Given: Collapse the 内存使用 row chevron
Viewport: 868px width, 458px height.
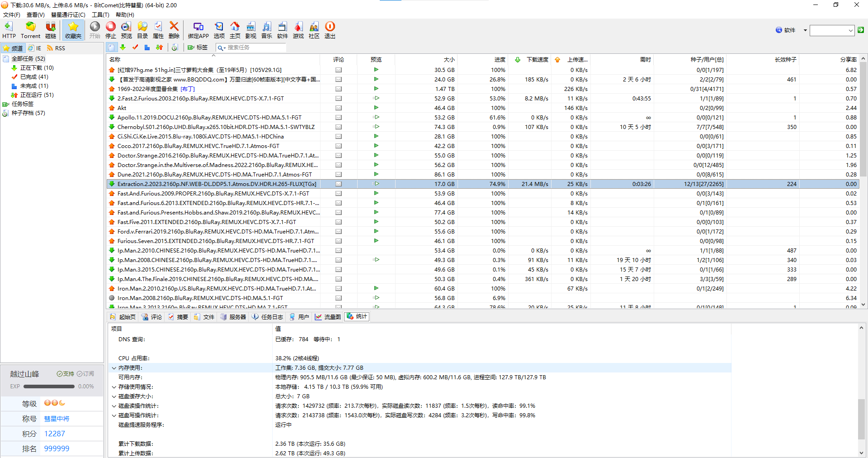Looking at the screenshot, I should [x=114, y=368].
